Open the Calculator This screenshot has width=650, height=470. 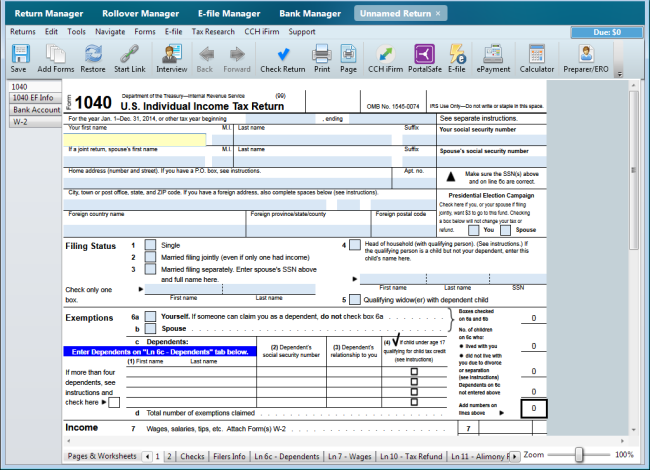click(x=537, y=58)
